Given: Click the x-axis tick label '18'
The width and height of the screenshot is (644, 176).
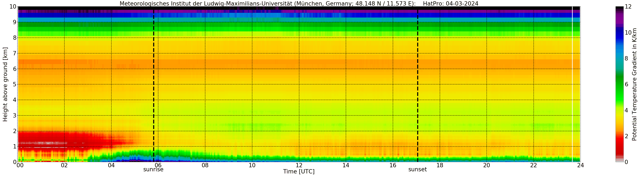Looking at the screenshot, I should click(x=440, y=165).
